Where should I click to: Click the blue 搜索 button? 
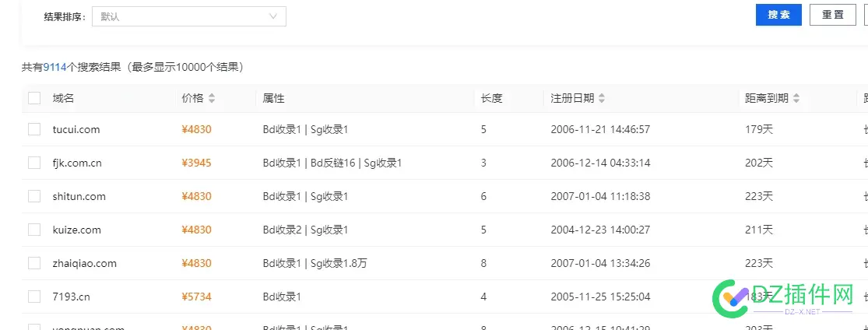(x=779, y=15)
